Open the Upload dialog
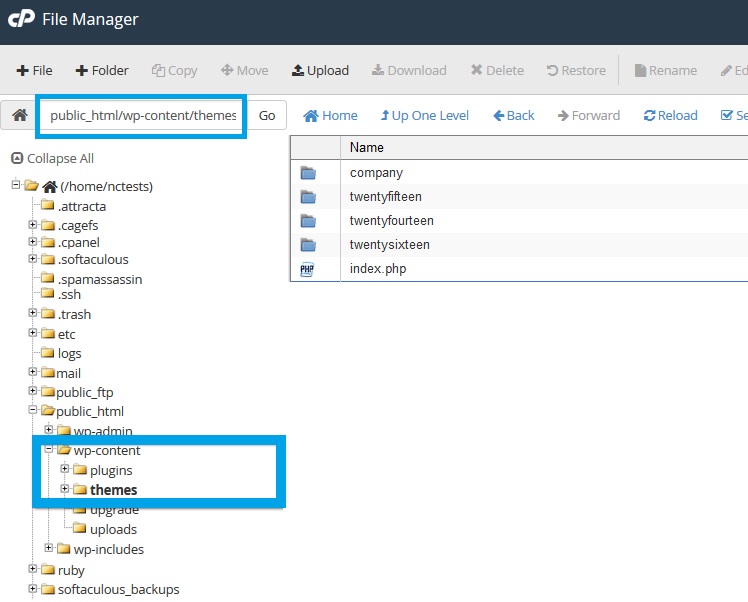748x602 pixels. tap(320, 71)
